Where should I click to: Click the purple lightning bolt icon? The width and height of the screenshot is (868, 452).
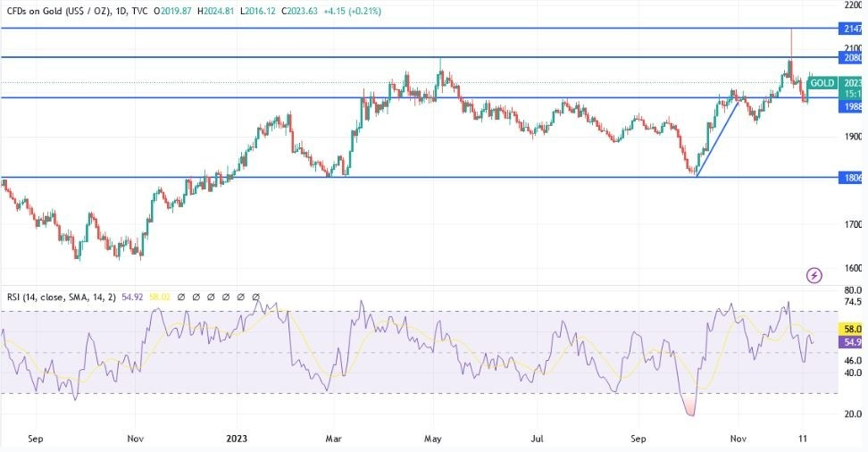814,275
